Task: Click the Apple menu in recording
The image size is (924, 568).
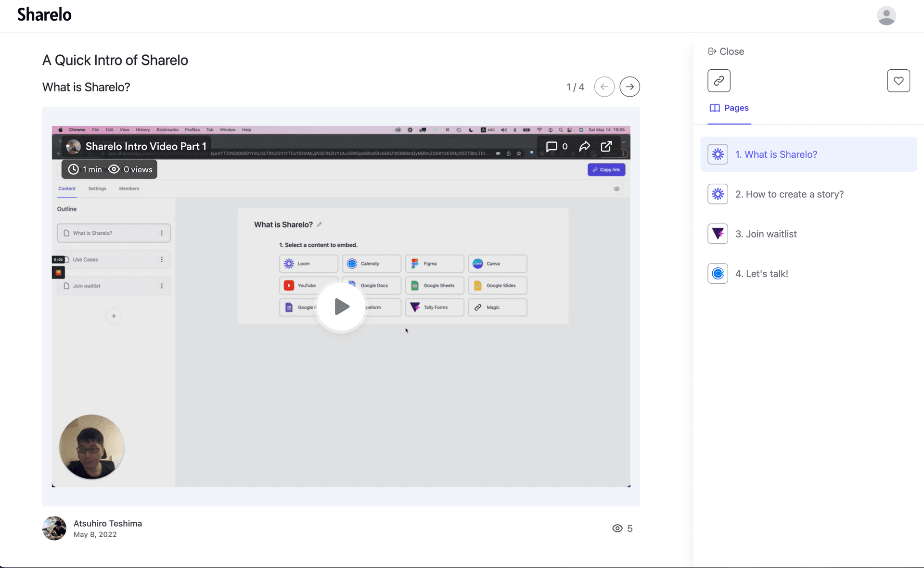Action: (x=61, y=130)
